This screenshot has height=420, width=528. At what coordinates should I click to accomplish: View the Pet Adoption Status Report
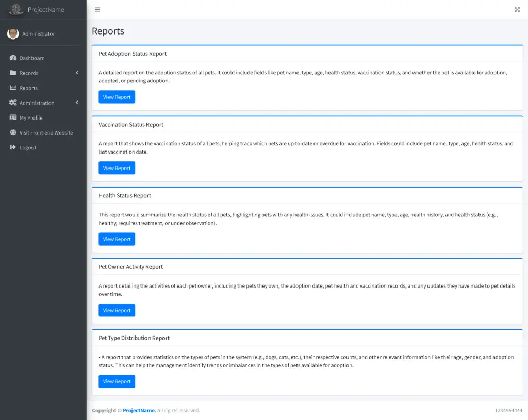(117, 97)
